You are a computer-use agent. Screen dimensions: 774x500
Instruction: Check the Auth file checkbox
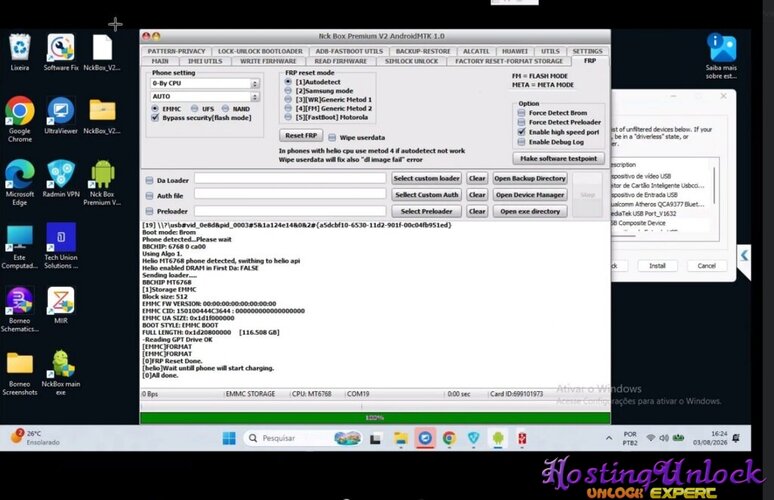[149, 196]
